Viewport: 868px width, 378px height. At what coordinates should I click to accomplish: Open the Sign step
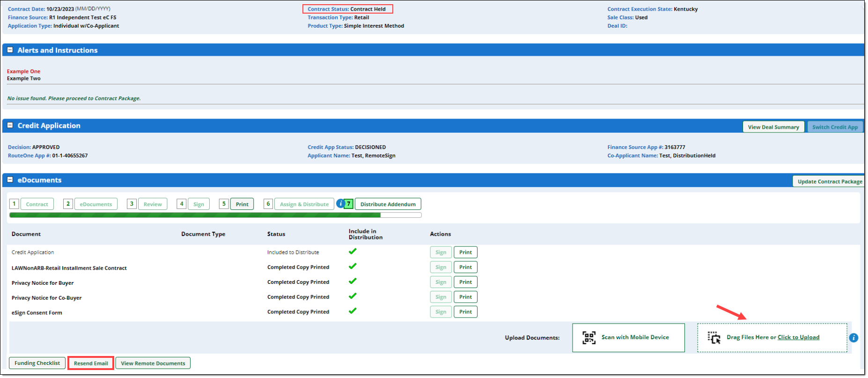pos(199,204)
